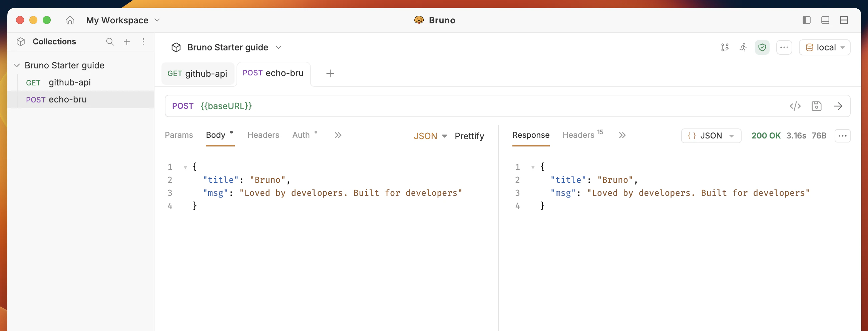Screen dimensions: 868x331
Task: Show more response tabs via double chevron
Action: 622,135
